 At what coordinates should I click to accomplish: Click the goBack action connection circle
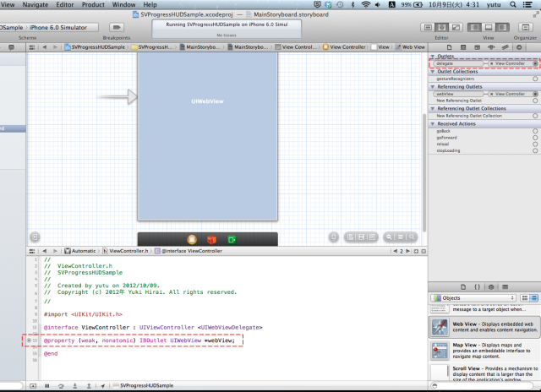coord(535,131)
